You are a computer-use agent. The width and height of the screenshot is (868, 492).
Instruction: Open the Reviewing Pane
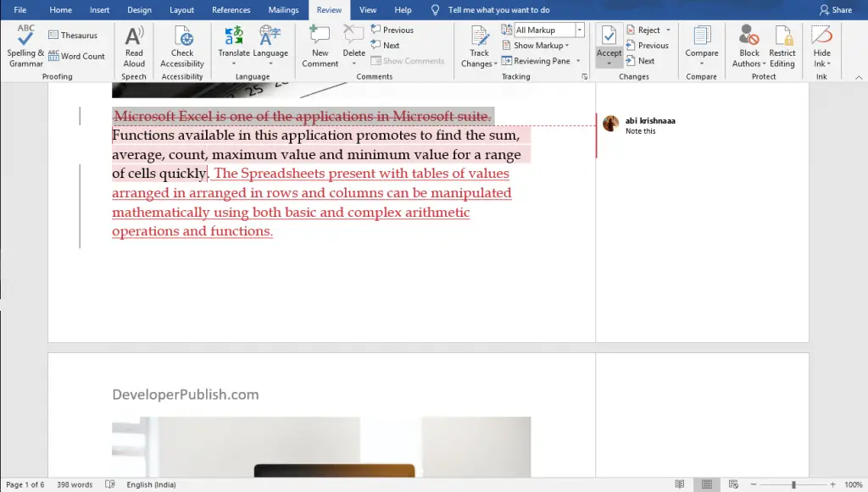pos(536,61)
